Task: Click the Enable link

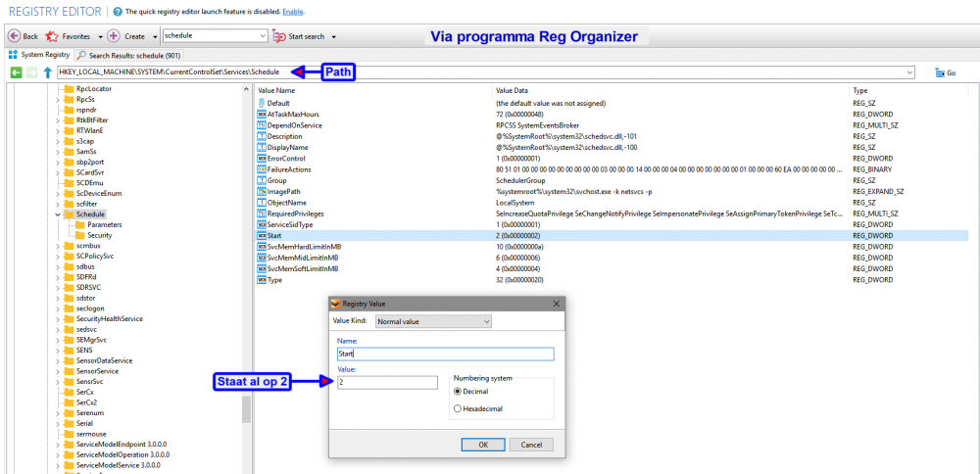Action: coord(293,12)
